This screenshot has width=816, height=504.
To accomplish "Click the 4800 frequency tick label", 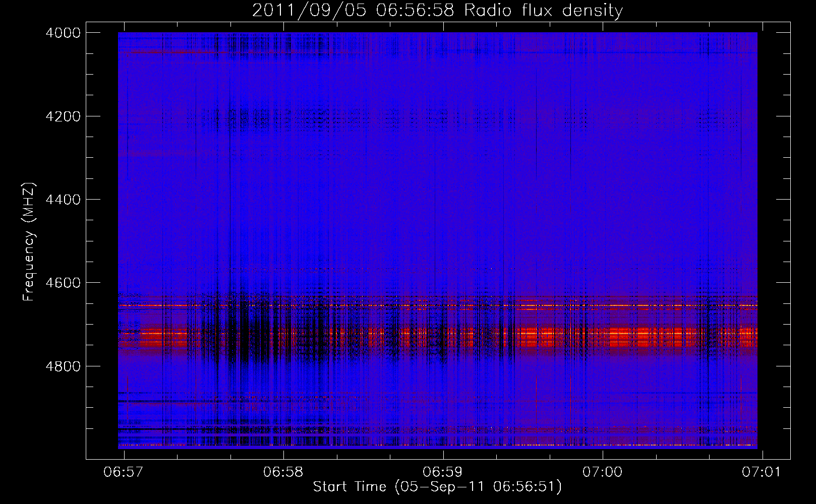I will 63,366.
